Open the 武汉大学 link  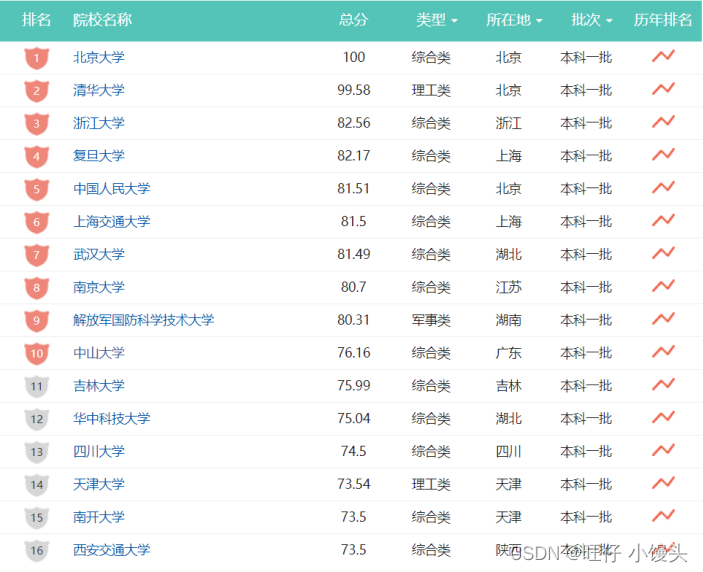pos(99,254)
